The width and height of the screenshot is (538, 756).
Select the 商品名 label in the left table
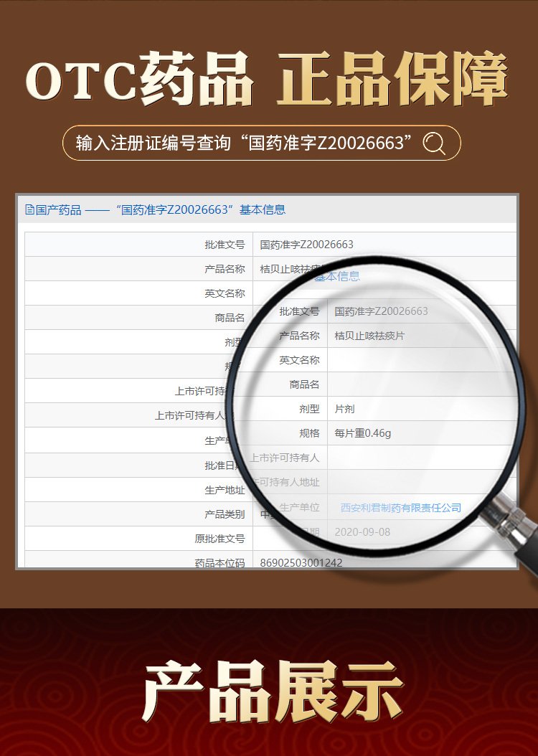click(x=230, y=318)
